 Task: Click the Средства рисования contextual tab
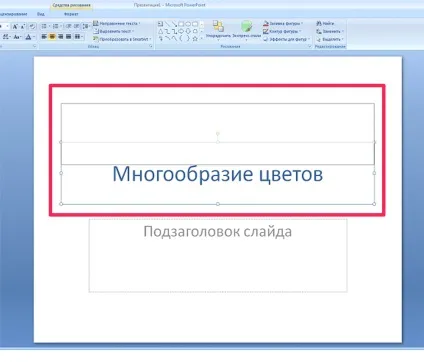71,5
